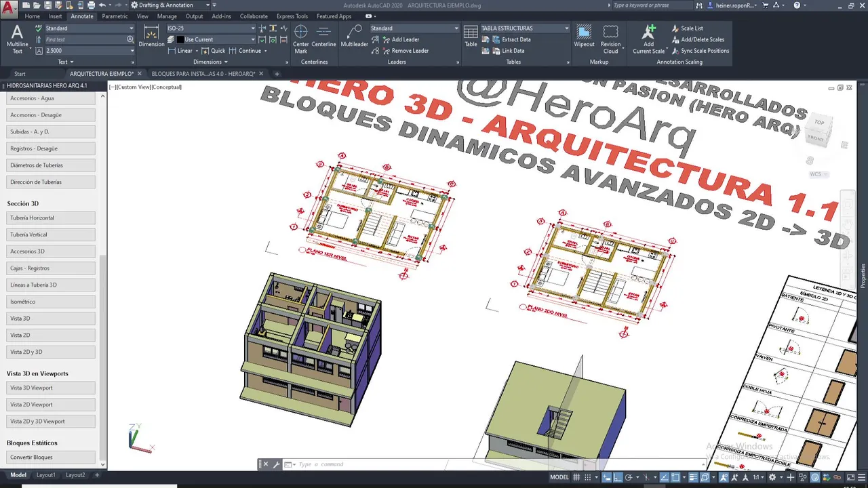Open the Help question mark icon
The width and height of the screenshot is (868, 488).
[797, 5]
